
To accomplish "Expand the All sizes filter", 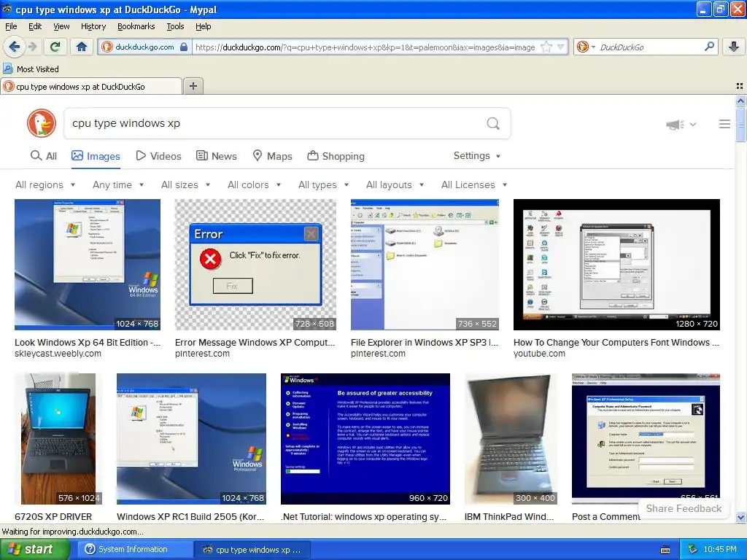I will [x=185, y=184].
